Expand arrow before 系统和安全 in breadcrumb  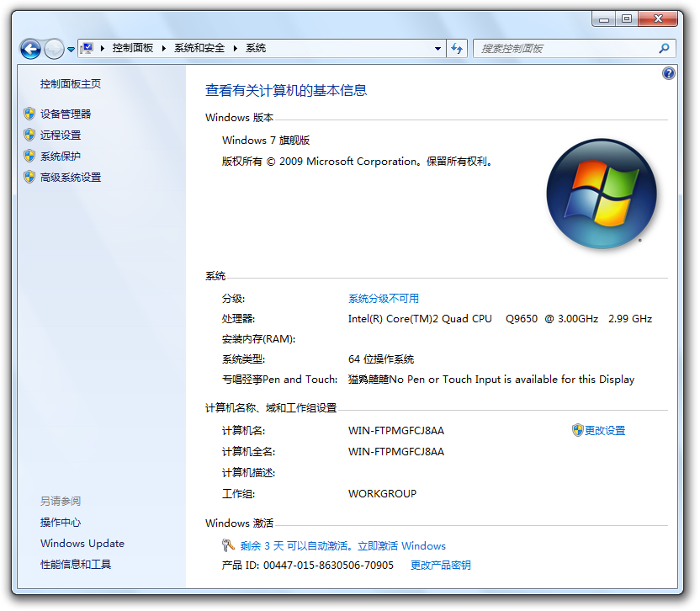[x=164, y=48]
